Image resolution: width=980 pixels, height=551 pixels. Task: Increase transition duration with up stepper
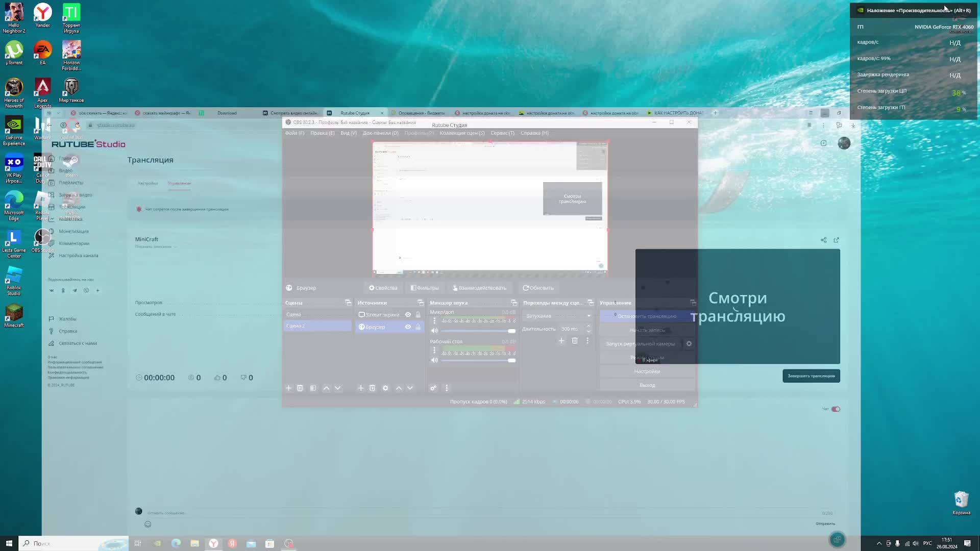(589, 326)
